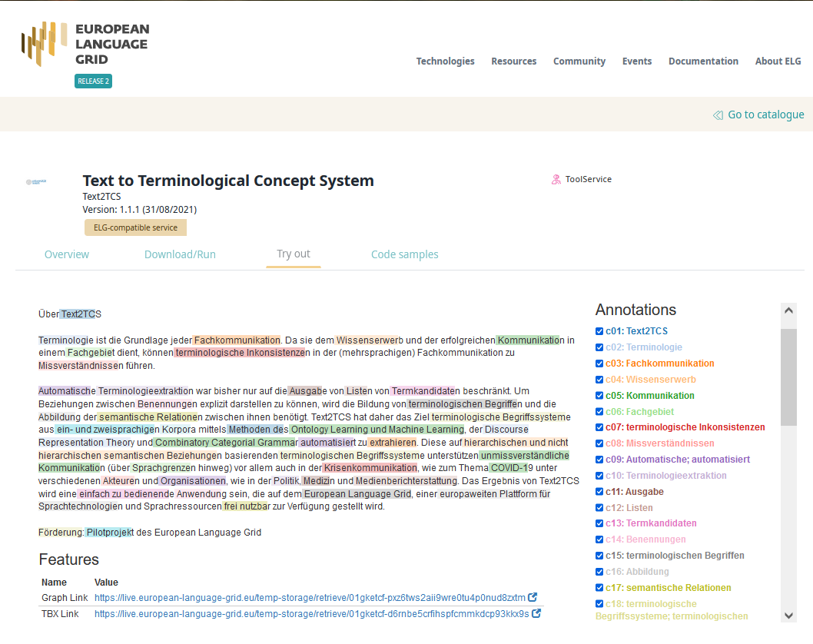Open the Technologies menu

coord(445,61)
